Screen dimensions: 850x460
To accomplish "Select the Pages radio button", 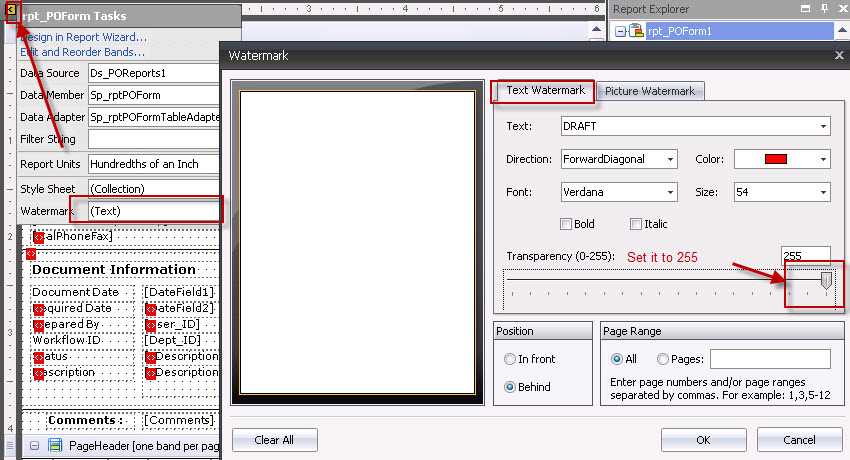I will tap(662, 359).
